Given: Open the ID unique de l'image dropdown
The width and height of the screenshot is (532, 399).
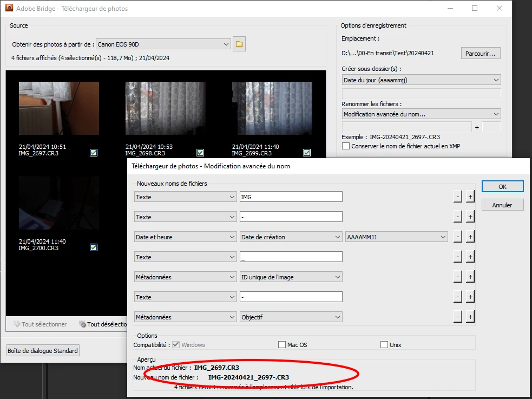Looking at the screenshot, I should click(x=291, y=277).
